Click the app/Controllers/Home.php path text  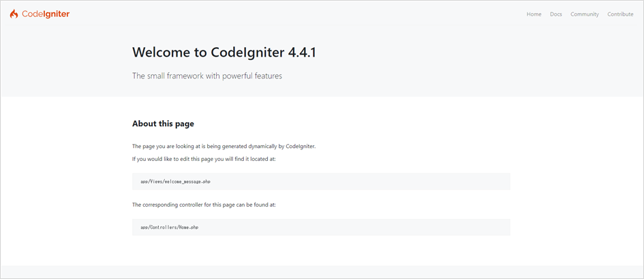click(x=169, y=227)
